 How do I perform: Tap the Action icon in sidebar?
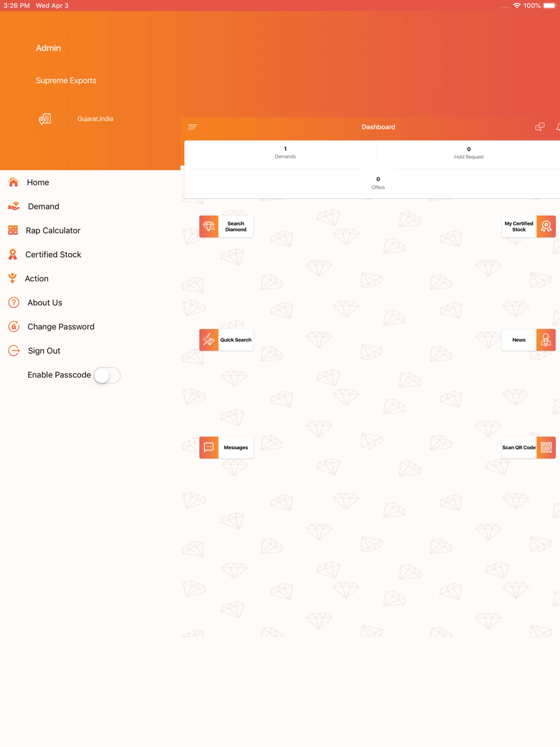12,278
